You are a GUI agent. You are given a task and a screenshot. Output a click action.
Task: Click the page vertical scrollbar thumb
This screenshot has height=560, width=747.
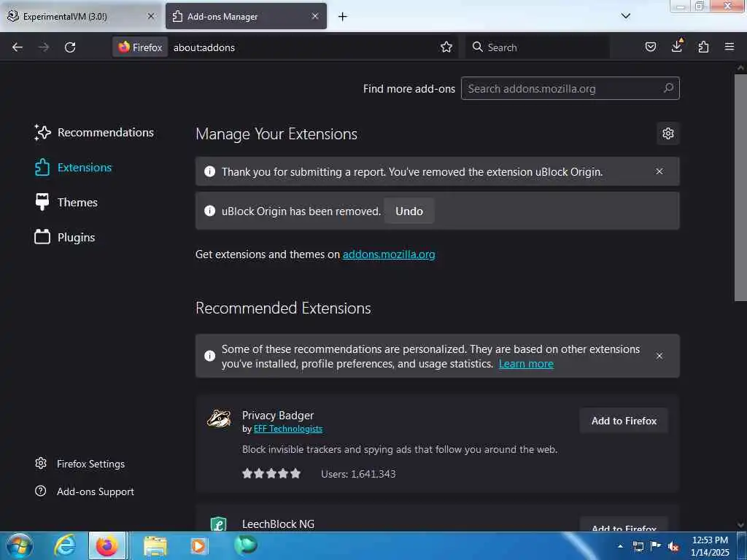(x=740, y=187)
